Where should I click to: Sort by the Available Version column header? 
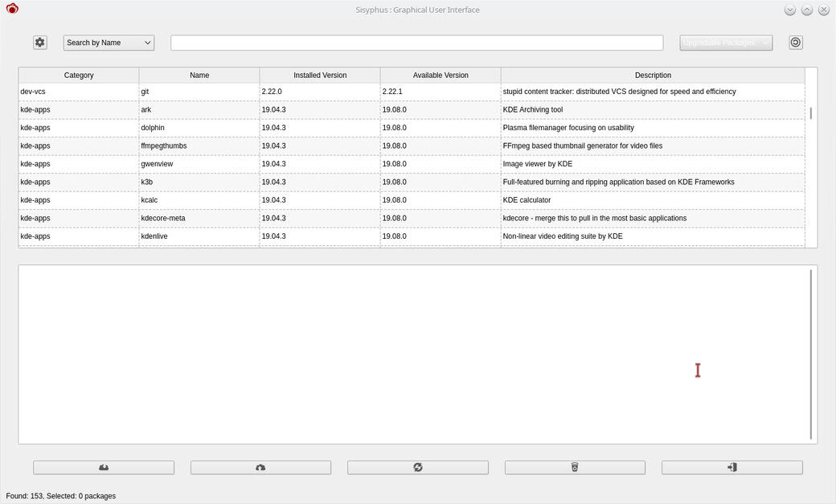click(441, 76)
